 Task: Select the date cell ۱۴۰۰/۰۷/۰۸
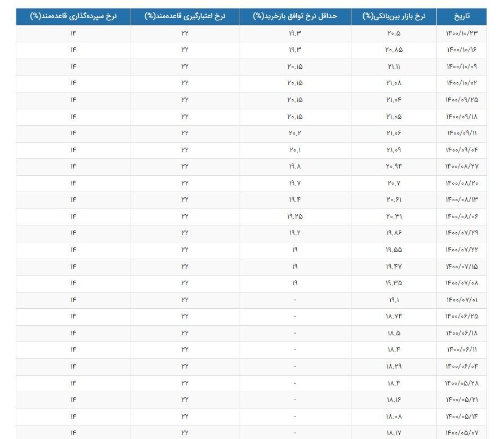pos(462,283)
